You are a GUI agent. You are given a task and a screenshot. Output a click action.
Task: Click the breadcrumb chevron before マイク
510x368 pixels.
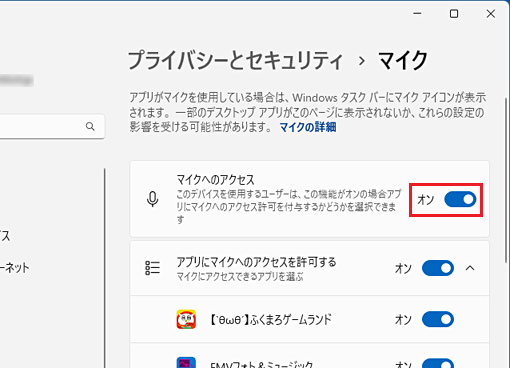pyautogui.click(x=361, y=61)
